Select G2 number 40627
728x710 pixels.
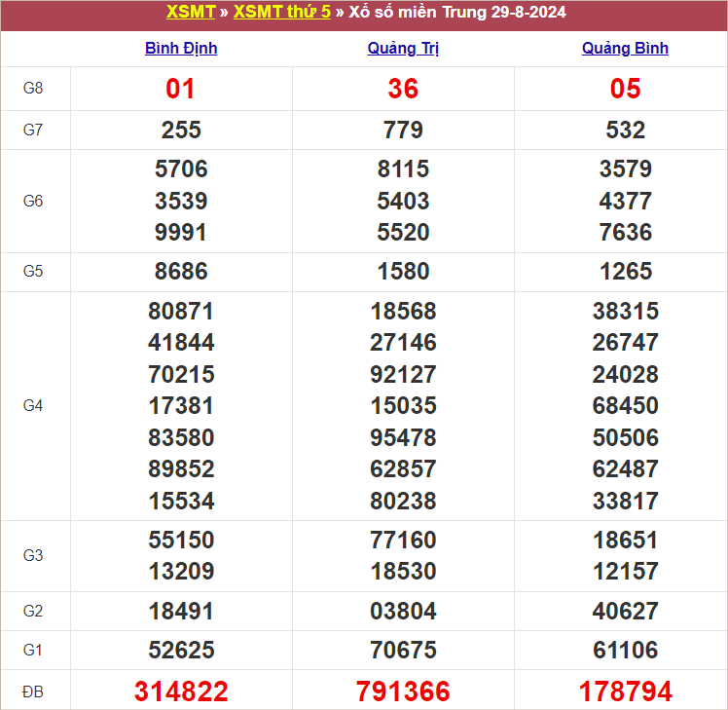626,612
